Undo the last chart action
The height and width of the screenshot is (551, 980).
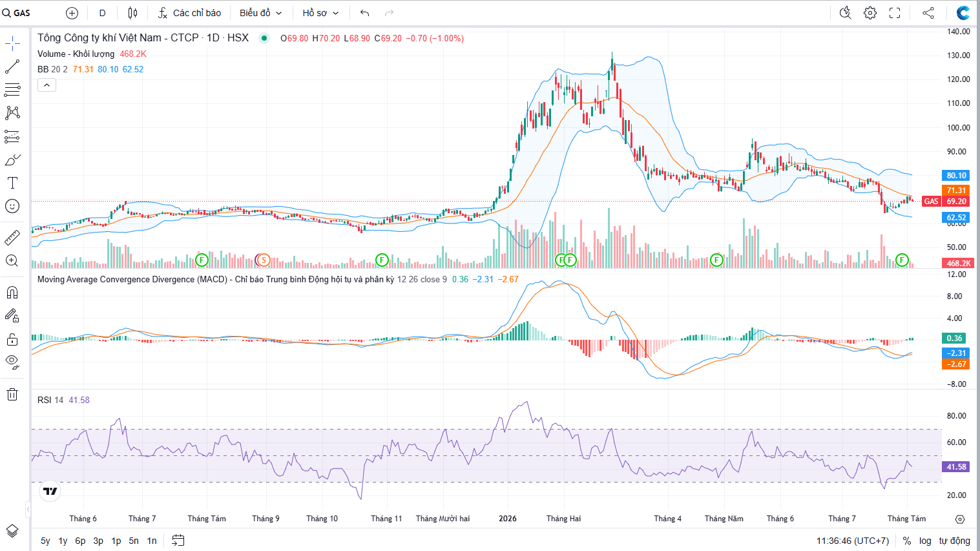365,13
